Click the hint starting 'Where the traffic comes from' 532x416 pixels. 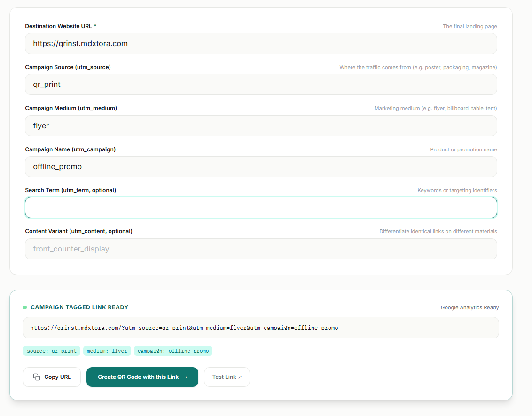[418, 68]
